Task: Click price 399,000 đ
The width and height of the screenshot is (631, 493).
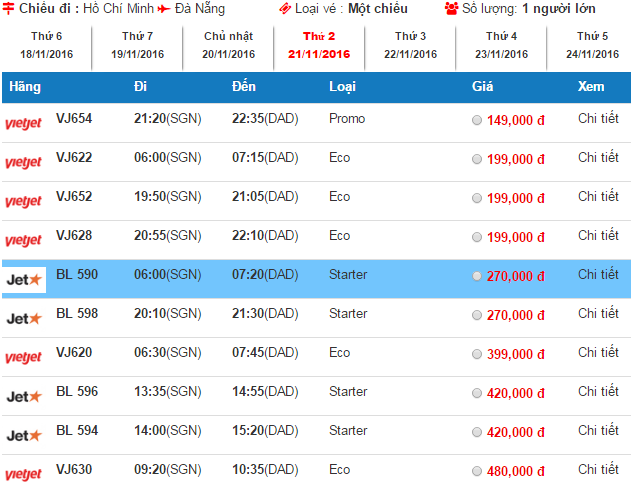Action: (x=516, y=354)
